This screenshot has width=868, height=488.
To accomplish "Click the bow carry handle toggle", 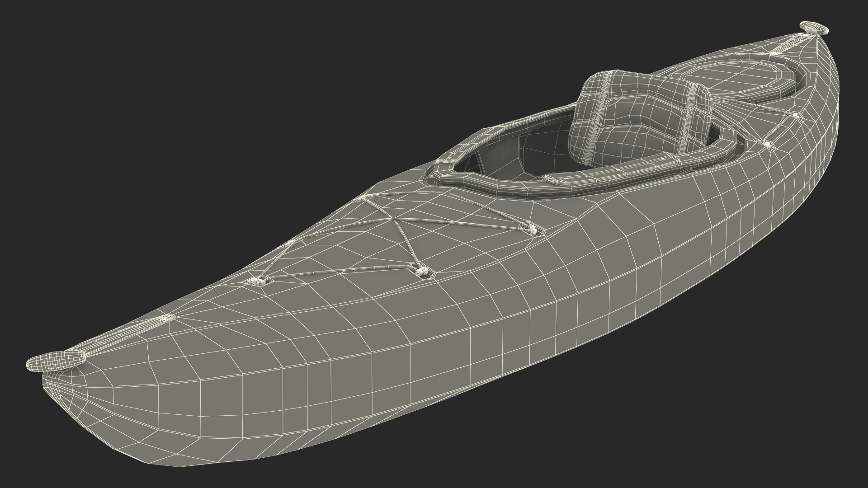I will 56,360.
